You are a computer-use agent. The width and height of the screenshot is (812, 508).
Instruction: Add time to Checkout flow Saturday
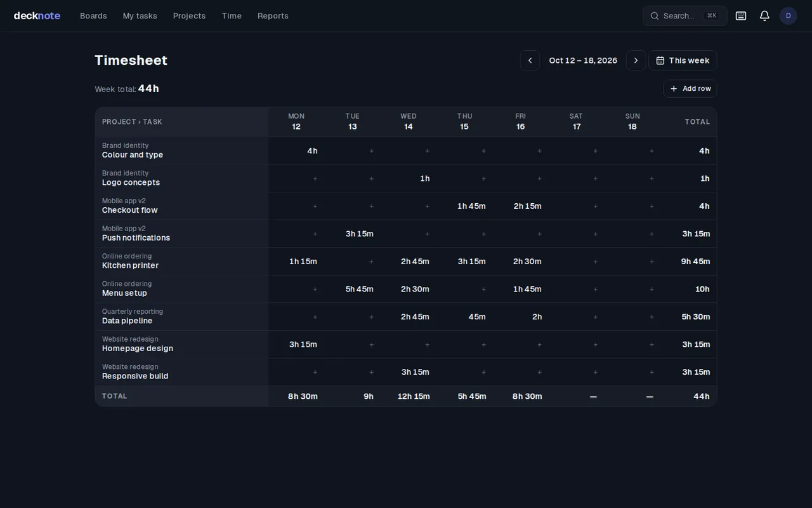pos(595,206)
